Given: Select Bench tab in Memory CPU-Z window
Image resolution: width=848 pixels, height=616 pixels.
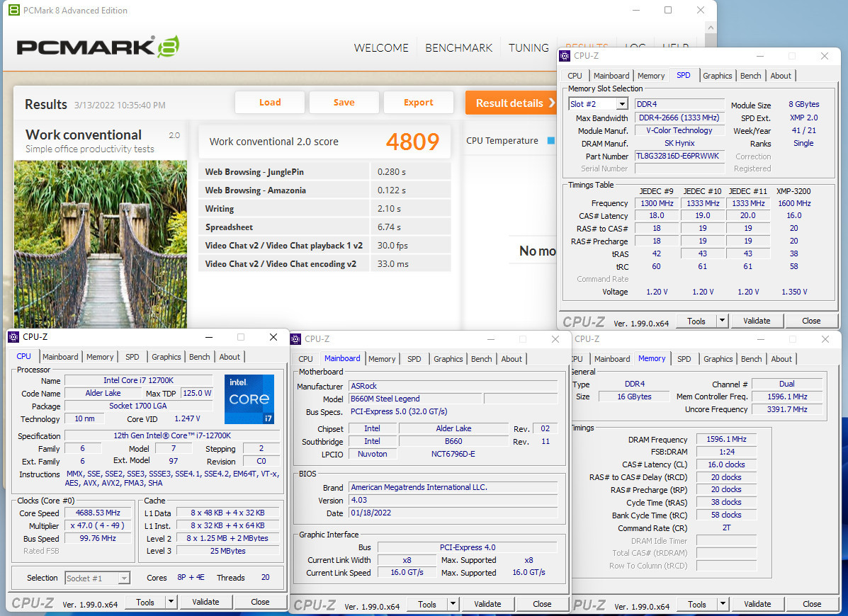Looking at the screenshot, I should [x=751, y=359].
